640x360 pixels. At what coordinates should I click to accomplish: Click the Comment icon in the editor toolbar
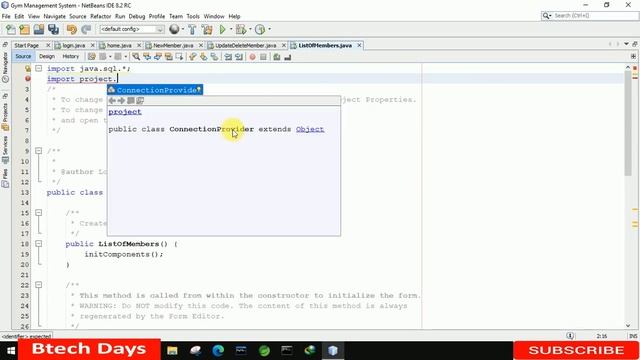point(277,57)
